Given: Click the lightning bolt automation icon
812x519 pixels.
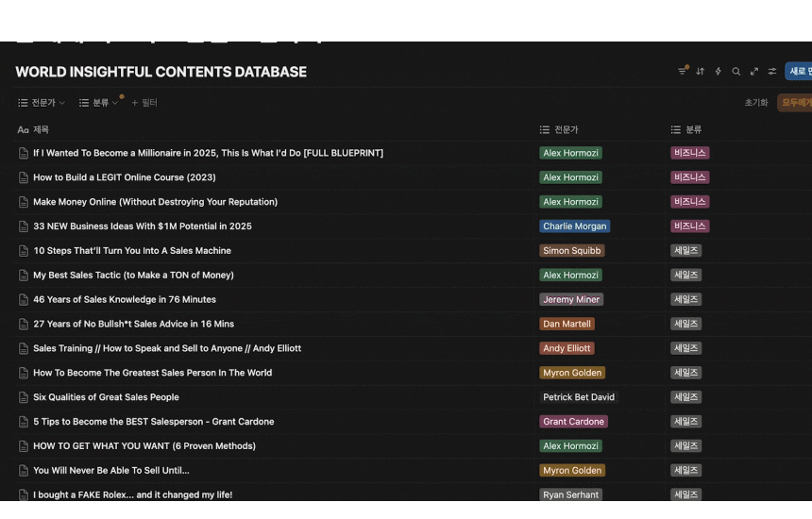Looking at the screenshot, I should point(719,71).
